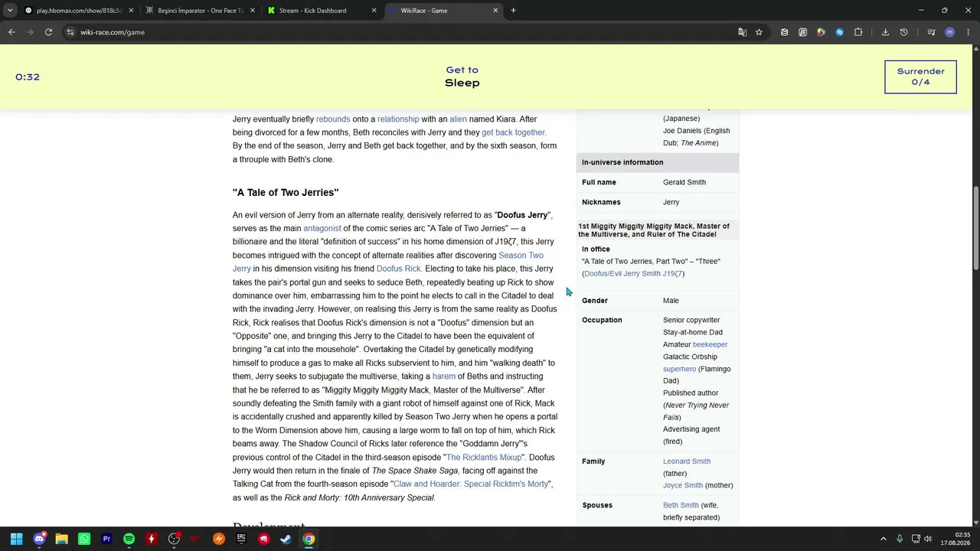Click the page vertical scrollbar
Image resolution: width=980 pixels, height=551 pixels.
975,228
